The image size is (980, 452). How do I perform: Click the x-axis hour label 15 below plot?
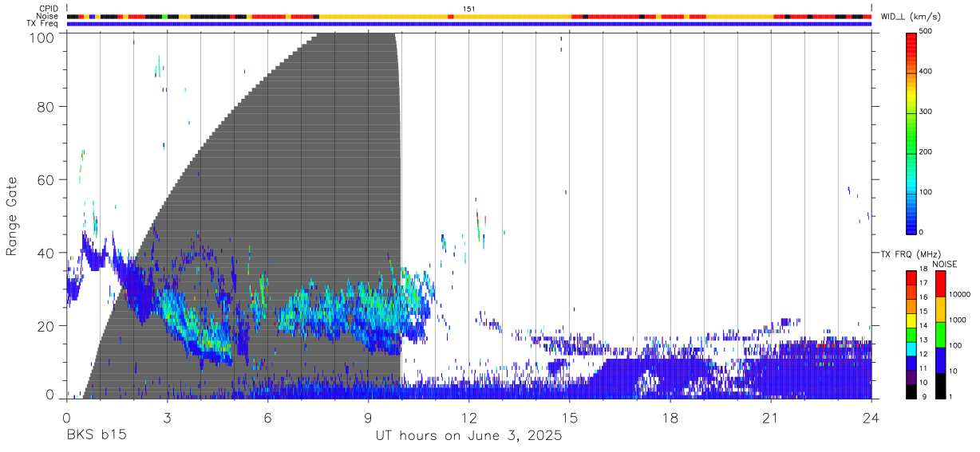[569, 418]
